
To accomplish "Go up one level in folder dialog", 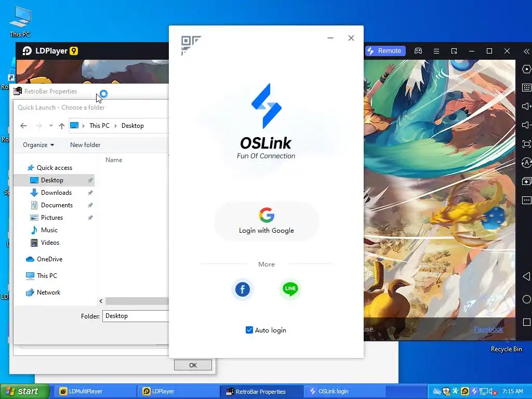I will tap(61, 126).
